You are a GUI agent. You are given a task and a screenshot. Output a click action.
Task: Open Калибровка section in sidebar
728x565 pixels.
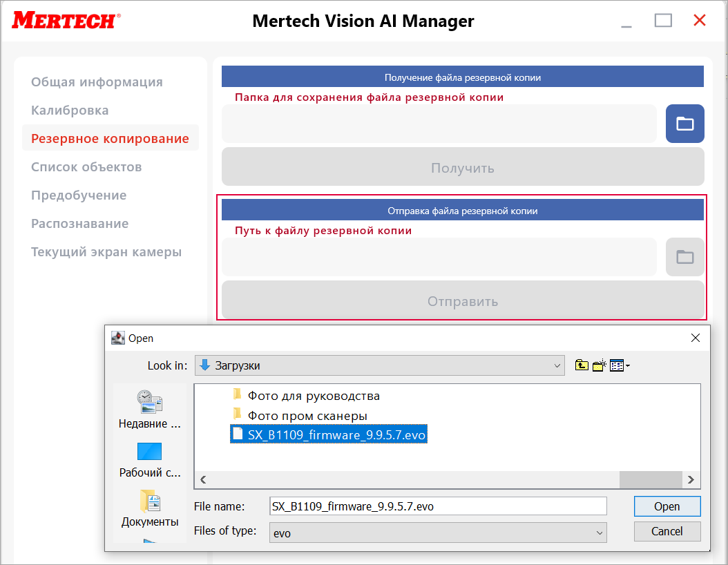pos(70,111)
